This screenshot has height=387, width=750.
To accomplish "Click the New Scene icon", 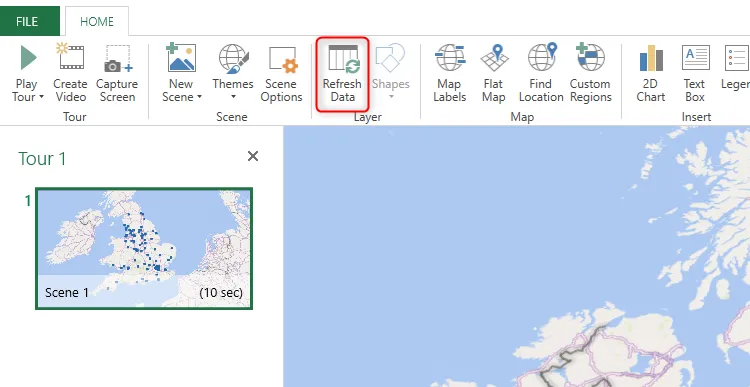I will pos(181,58).
